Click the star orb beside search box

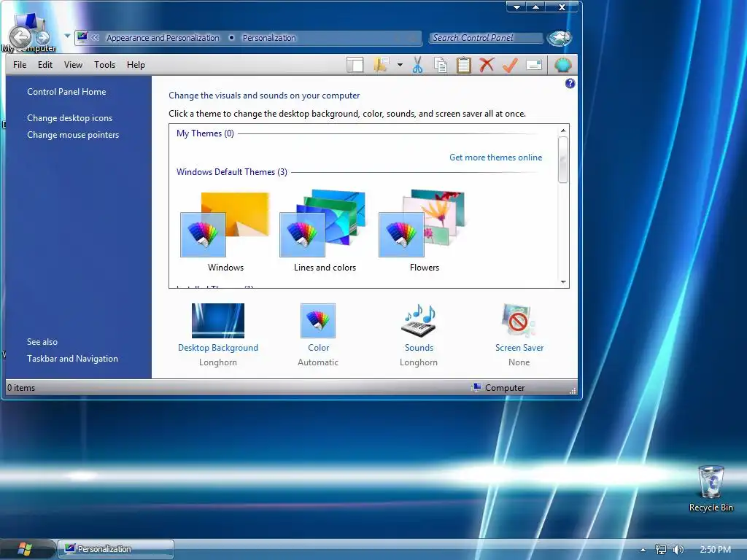point(559,38)
